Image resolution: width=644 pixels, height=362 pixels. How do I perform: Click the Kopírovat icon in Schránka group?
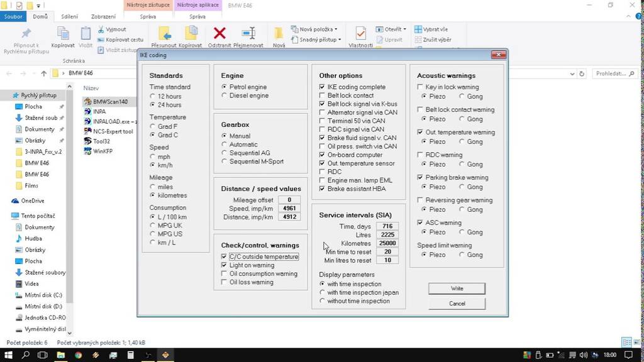click(63, 33)
